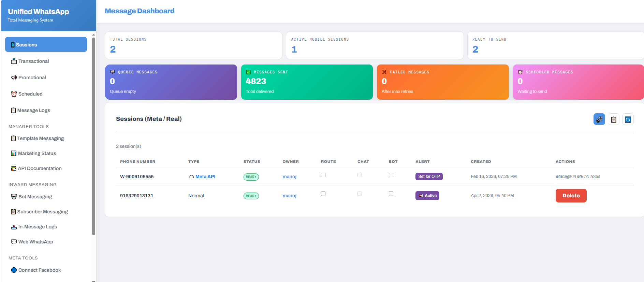Viewport: 644px width, 282px height.
Task: Click the Feb 16, 2026, 07:25 PM date
Action: click(494, 177)
